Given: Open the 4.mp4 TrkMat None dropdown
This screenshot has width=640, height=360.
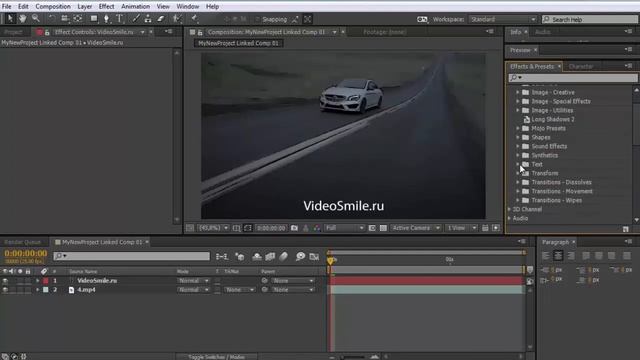Looking at the screenshot, I should (240, 290).
